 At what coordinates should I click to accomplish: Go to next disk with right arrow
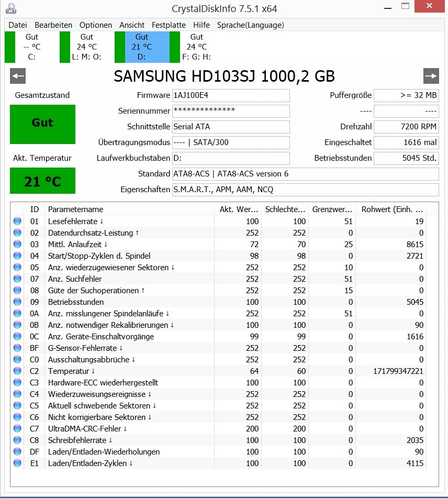[431, 76]
